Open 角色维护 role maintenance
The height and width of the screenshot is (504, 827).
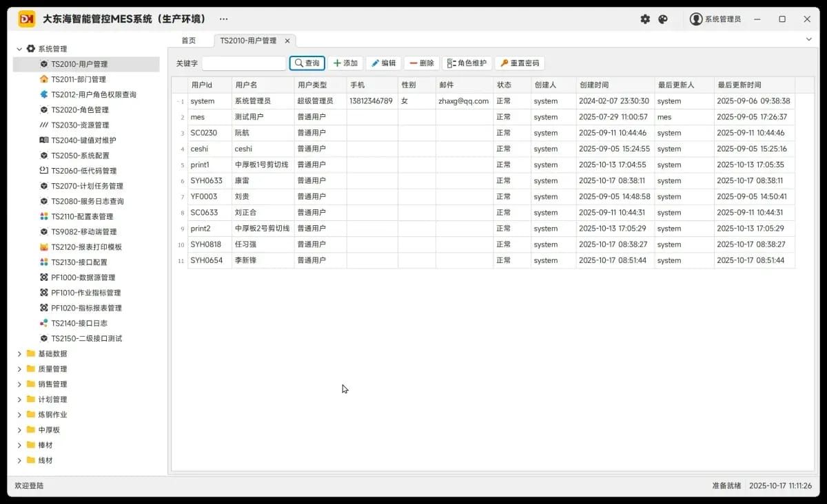pos(467,63)
